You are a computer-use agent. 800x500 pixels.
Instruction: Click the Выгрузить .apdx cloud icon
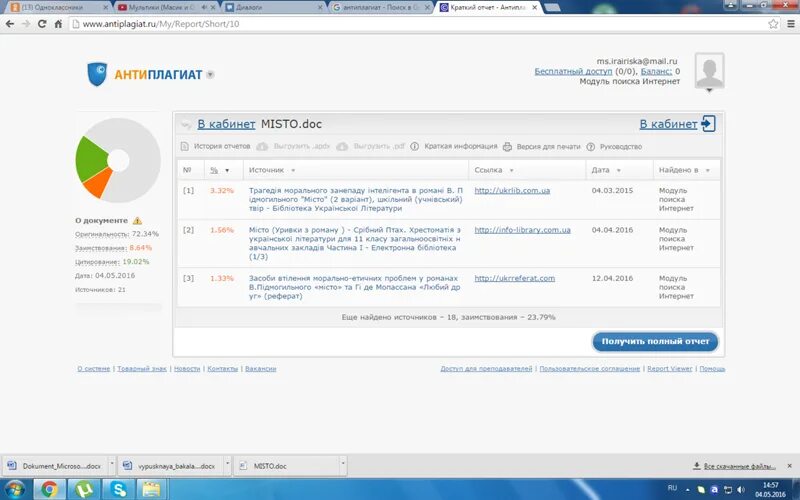262,146
